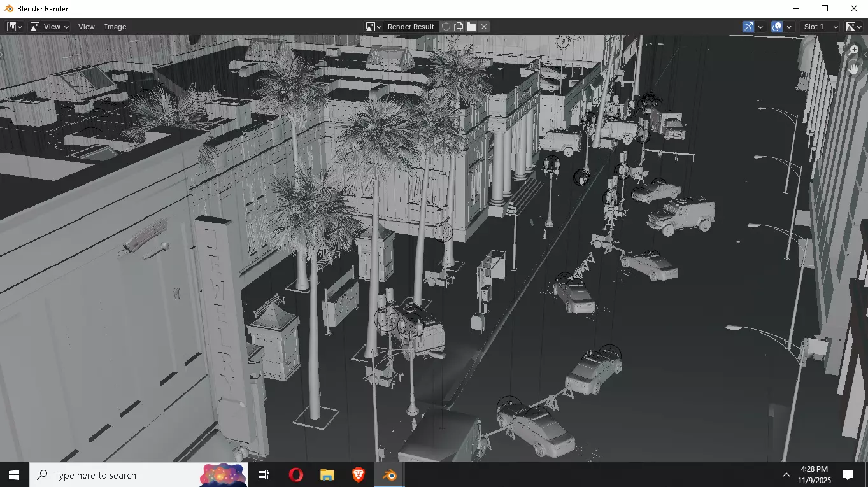
Task: Open the View menu in the header
Action: pyautogui.click(x=86, y=27)
